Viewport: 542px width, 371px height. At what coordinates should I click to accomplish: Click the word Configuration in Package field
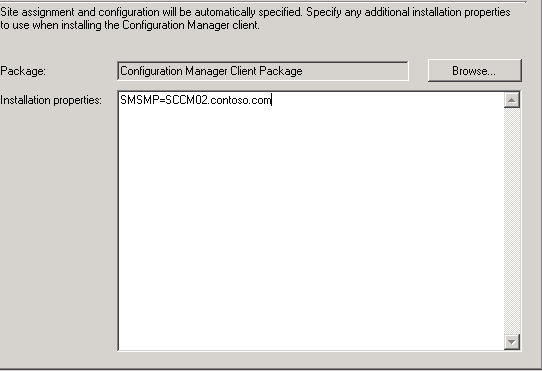tap(151, 71)
